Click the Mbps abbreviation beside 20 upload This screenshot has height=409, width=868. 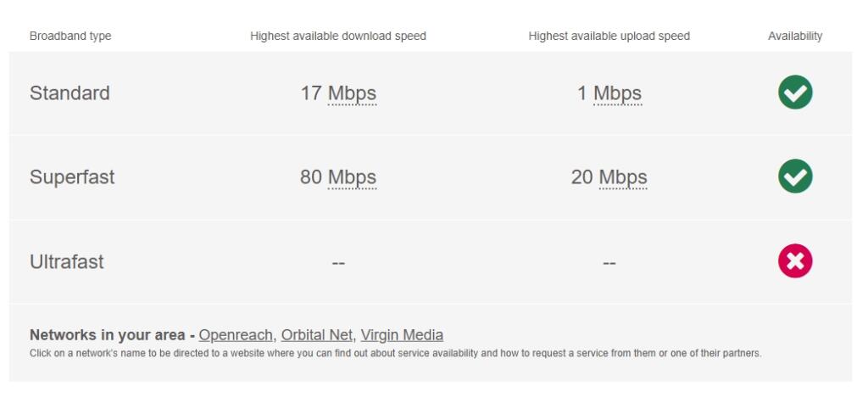tap(623, 177)
